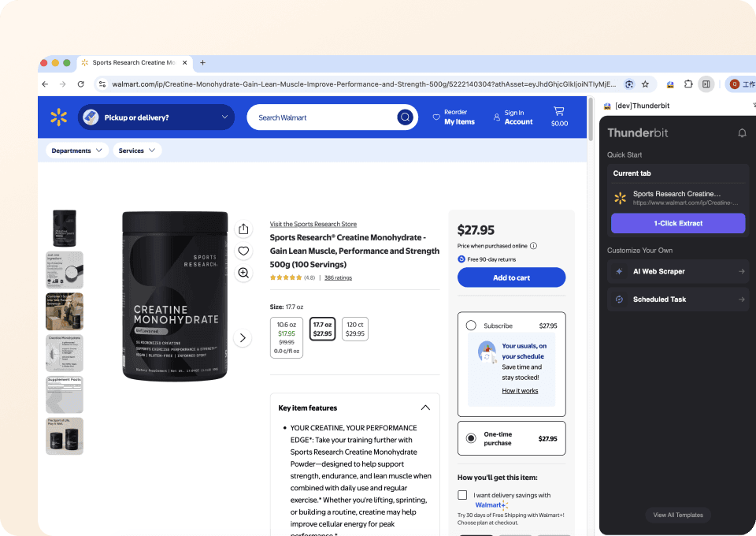The height and width of the screenshot is (536, 756).
Task: Choose the 17.7 oz size option
Action: click(x=322, y=329)
